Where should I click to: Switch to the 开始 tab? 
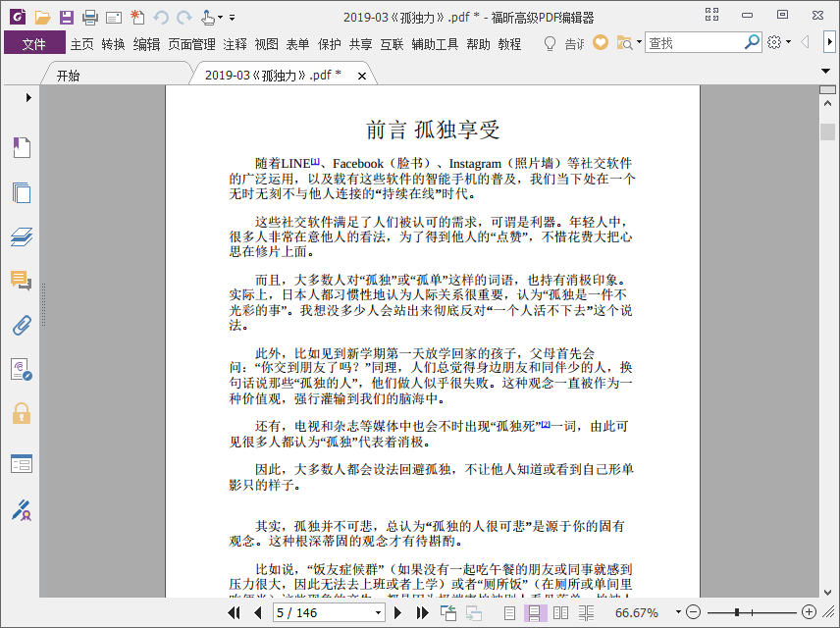68,76
